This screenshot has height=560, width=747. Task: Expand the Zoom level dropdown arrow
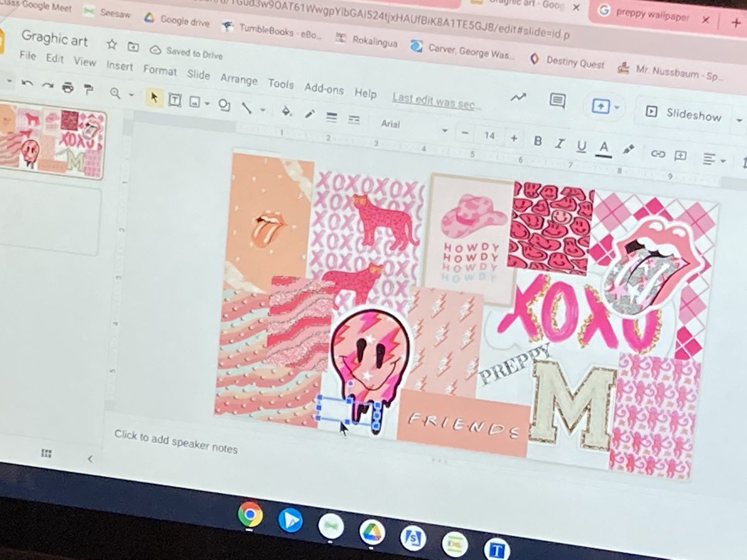131,94
